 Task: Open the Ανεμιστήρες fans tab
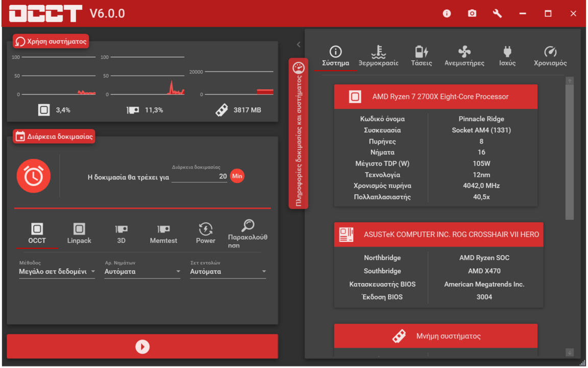[464, 57]
